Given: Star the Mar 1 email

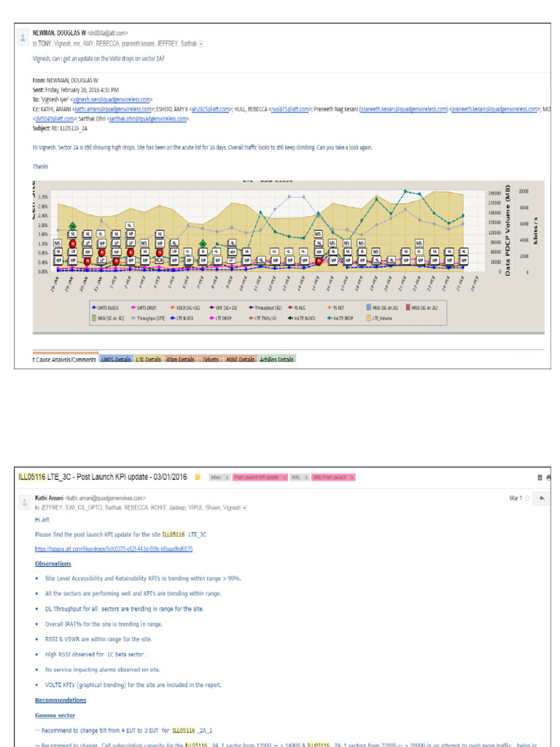Looking at the screenshot, I should [527, 498].
